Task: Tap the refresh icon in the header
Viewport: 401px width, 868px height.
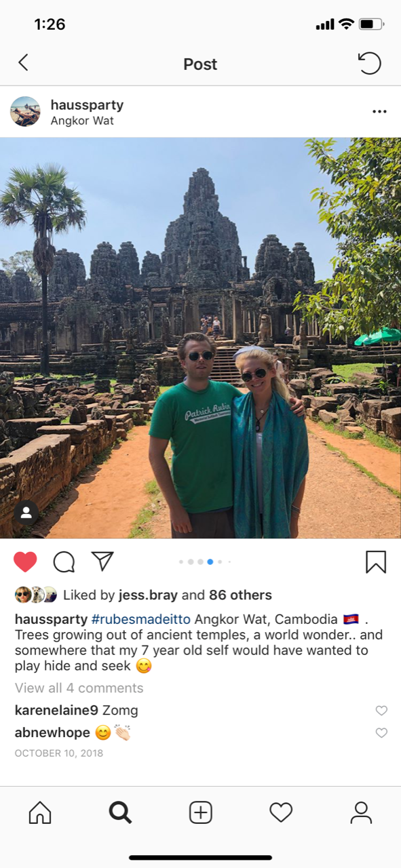Action: [x=369, y=64]
